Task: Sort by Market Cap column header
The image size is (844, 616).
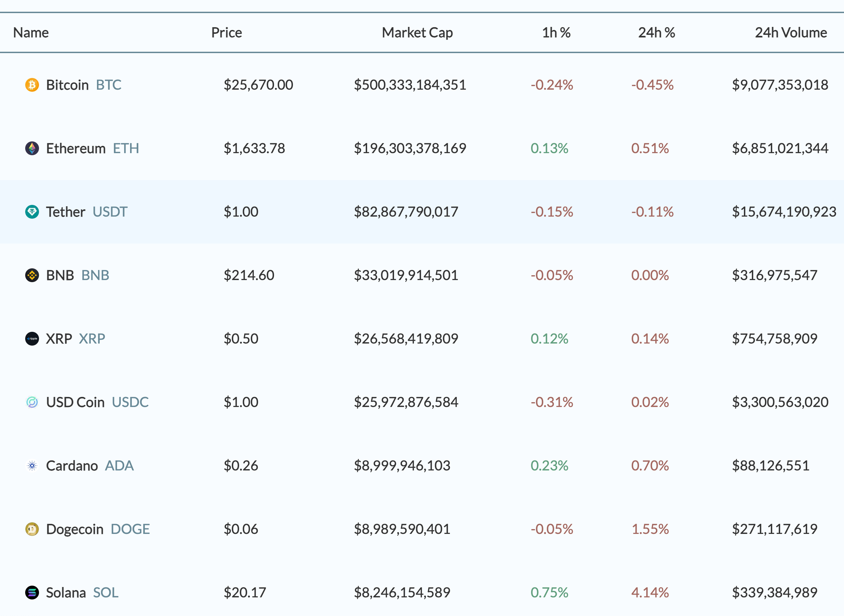Action: click(417, 33)
